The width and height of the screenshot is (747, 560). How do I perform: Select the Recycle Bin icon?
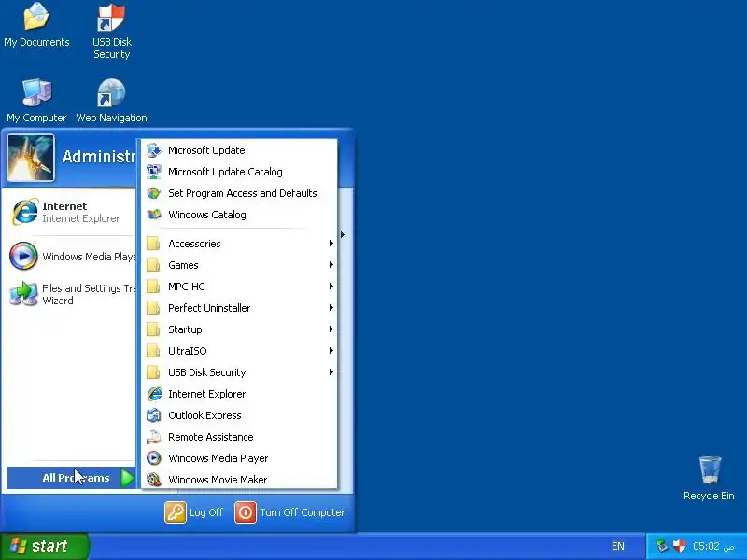709,478
